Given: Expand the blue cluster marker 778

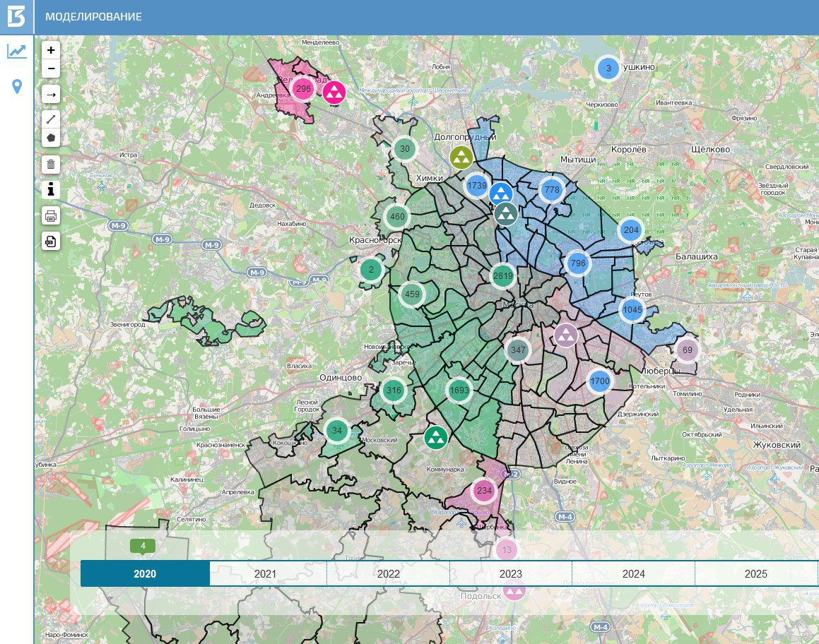Looking at the screenshot, I should point(552,189).
